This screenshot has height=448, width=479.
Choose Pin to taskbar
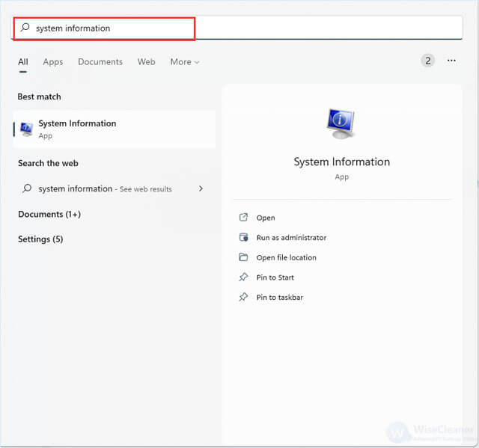(279, 297)
